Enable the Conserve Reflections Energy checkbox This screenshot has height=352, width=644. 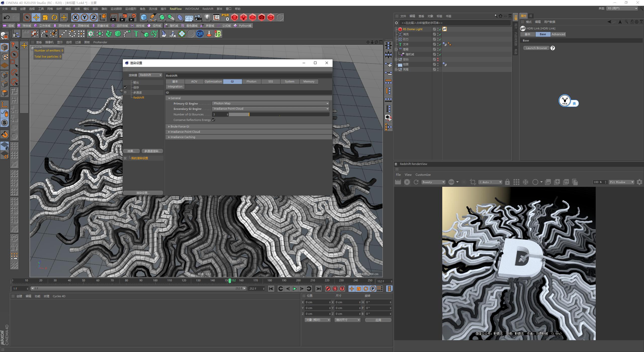[214, 120]
